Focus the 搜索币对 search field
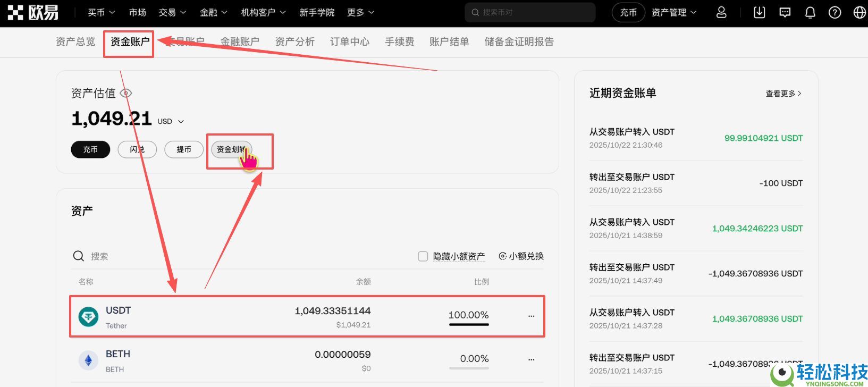 [x=530, y=12]
